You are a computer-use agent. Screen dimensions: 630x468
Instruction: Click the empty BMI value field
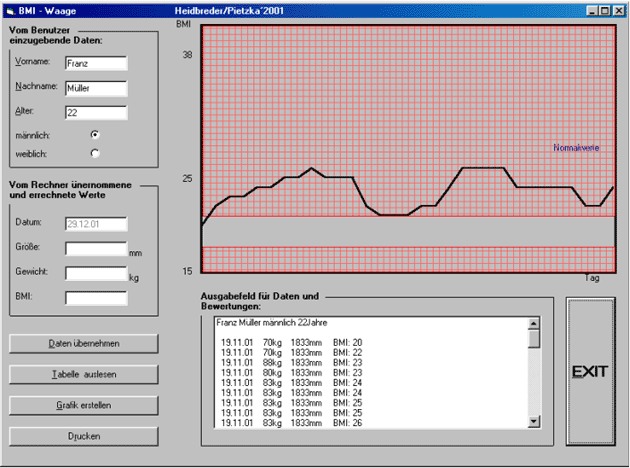click(x=96, y=298)
